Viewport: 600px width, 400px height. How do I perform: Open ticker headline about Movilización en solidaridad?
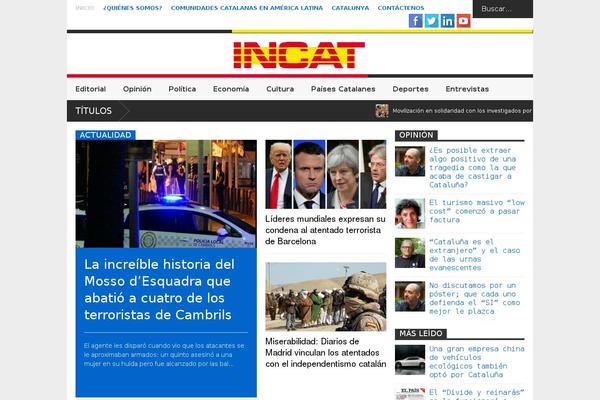[462, 111]
